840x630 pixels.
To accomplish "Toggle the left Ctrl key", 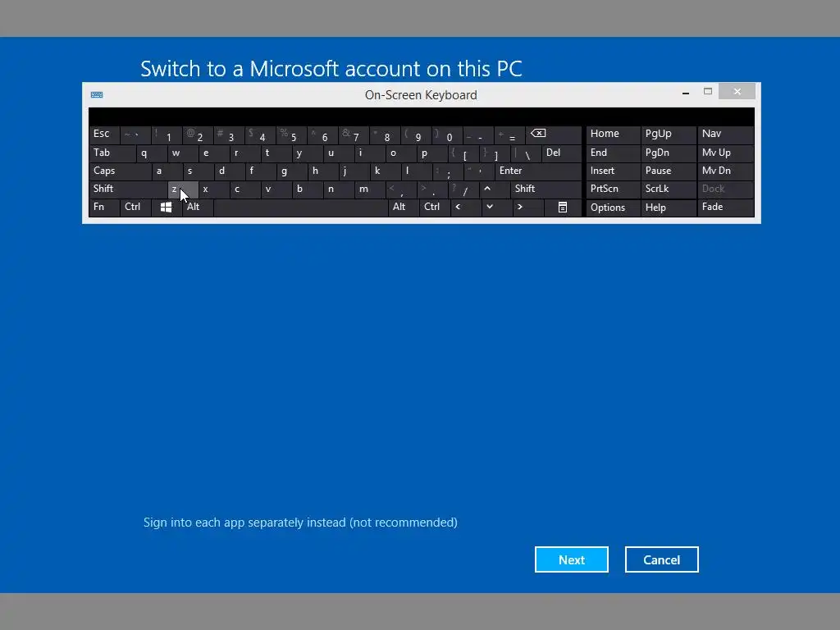I will (135, 208).
